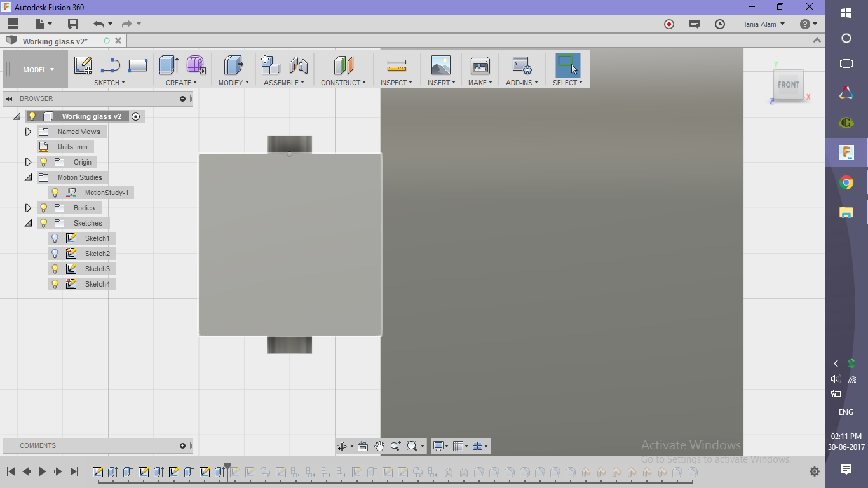This screenshot has width=868, height=488.
Task: Open the CONSTRUCT menu
Action: point(344,83)
